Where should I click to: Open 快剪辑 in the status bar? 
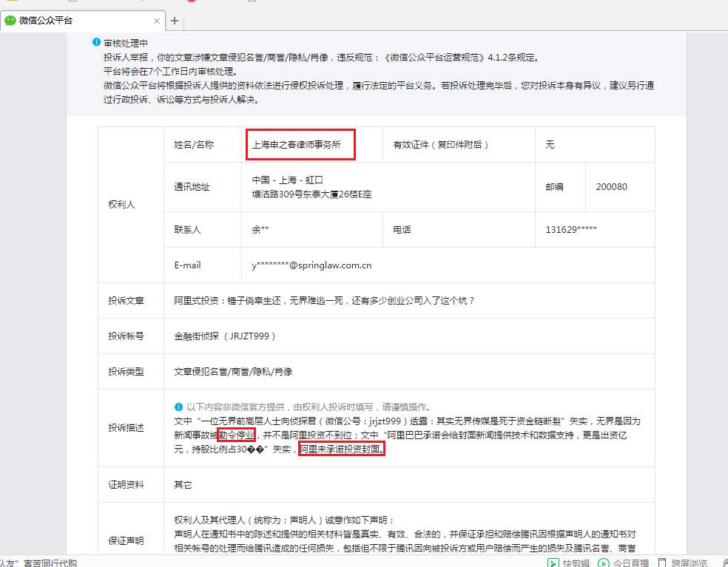tap(568, 563)
